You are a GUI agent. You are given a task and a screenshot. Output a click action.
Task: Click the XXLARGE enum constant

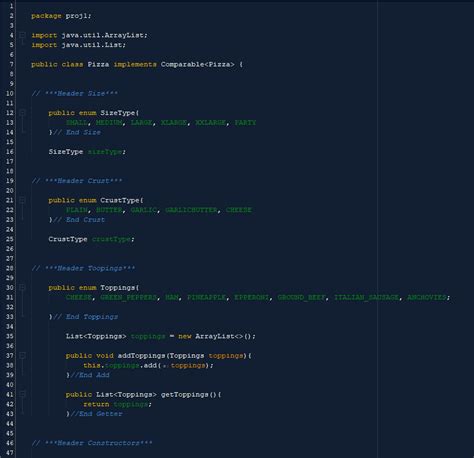pos(210,122)
